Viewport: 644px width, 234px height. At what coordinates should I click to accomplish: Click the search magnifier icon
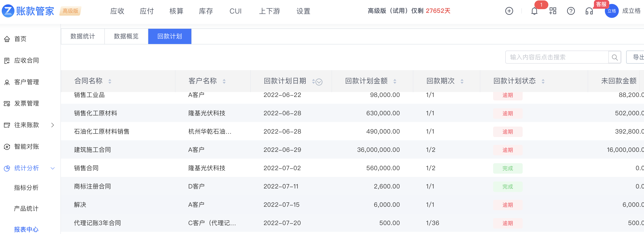tap(614, 57)
